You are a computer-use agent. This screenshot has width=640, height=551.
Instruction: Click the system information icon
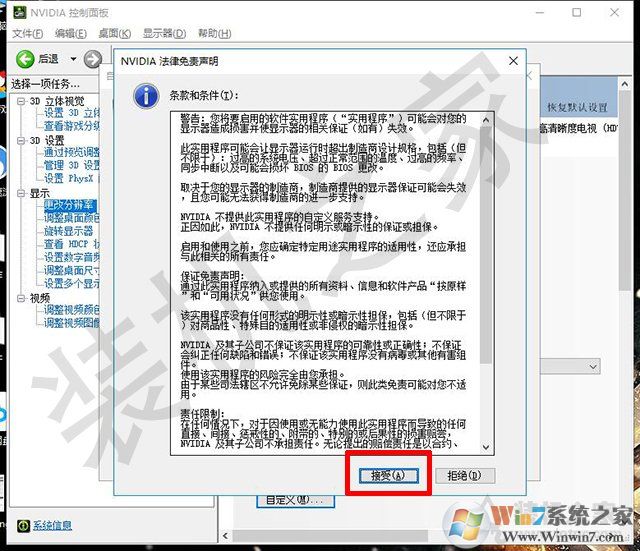23,525
